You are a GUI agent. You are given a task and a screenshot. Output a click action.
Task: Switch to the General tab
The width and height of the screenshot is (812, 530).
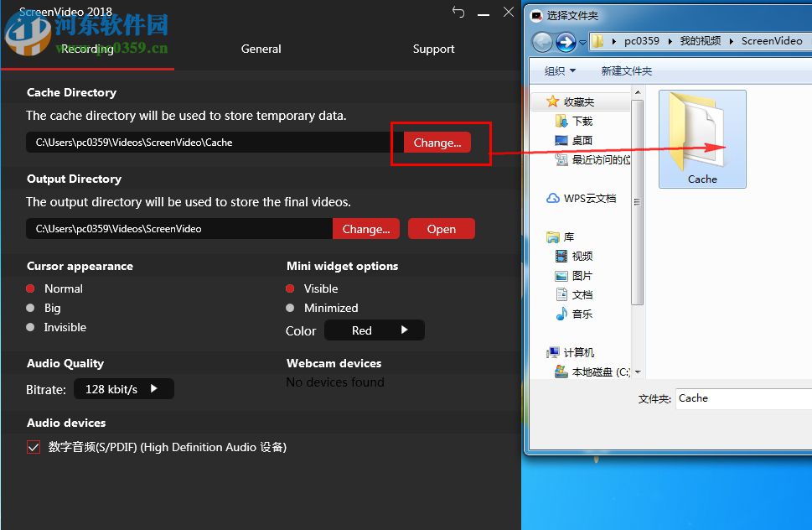coord(261,49)
